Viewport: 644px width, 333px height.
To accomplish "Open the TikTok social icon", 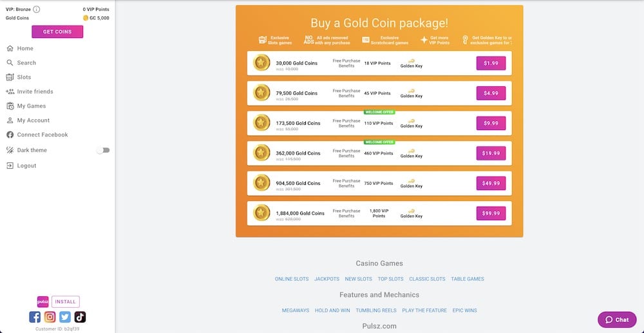I will (x=80, y=317).
